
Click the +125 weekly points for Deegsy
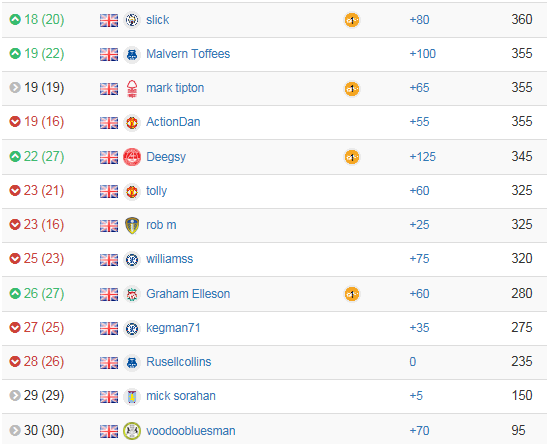(x=422, y=157)
